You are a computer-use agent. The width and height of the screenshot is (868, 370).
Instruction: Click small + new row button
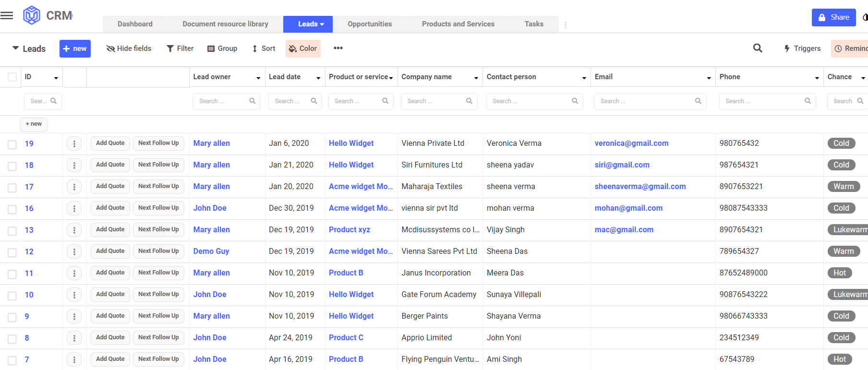[x=34, y=124]
